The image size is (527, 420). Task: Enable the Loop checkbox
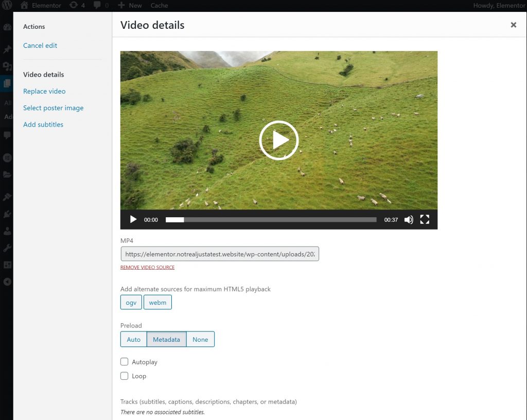(x=125, y=376)
